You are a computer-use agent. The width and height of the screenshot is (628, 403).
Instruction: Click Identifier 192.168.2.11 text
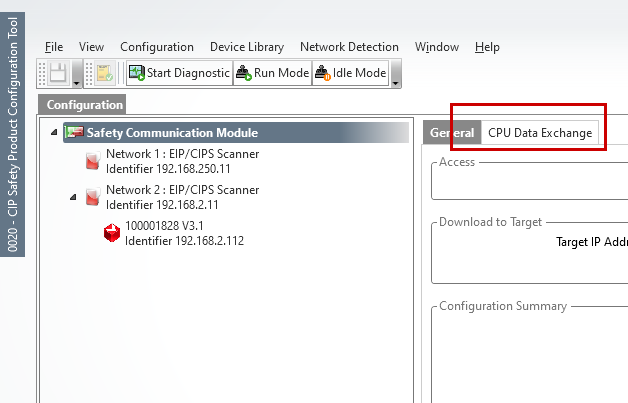(x=162, y=205)
